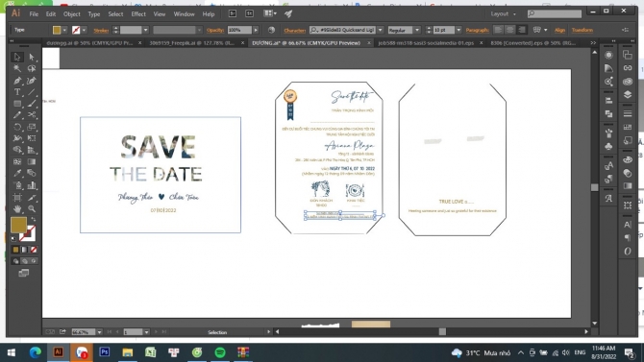Choose Draw Normal mode
Screen dimensions: 644x362
click(x=15, y=261)
